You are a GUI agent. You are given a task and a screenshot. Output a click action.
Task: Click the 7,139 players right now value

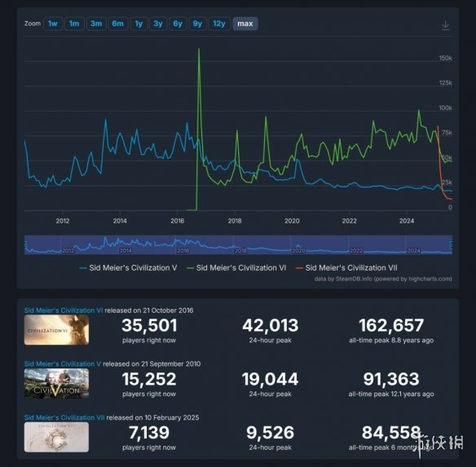(x=149, y=433)
